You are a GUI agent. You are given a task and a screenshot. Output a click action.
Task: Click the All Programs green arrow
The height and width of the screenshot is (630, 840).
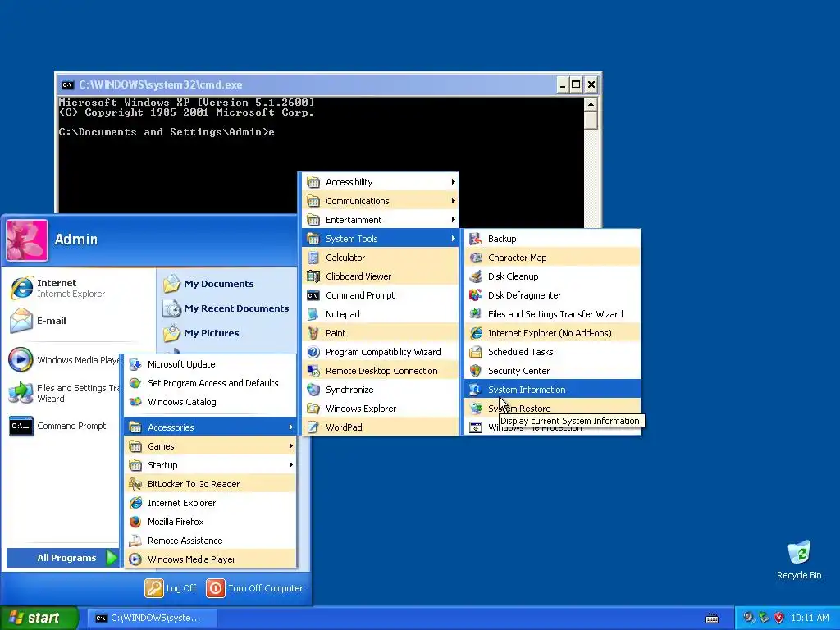[x=112, y=558]
